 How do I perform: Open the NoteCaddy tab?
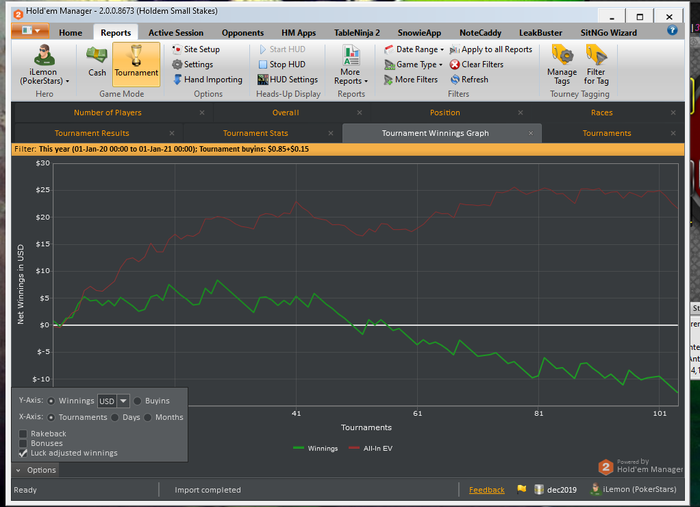(480, 33)
